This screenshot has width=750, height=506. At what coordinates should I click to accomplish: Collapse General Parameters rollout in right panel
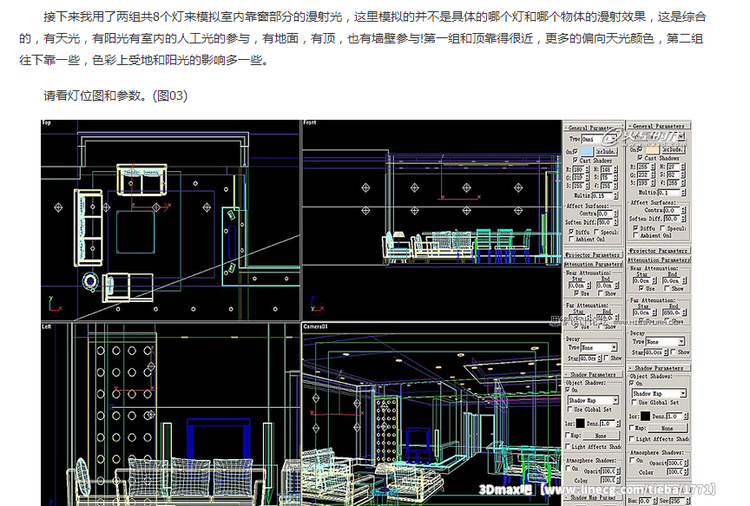click(659, 126)
